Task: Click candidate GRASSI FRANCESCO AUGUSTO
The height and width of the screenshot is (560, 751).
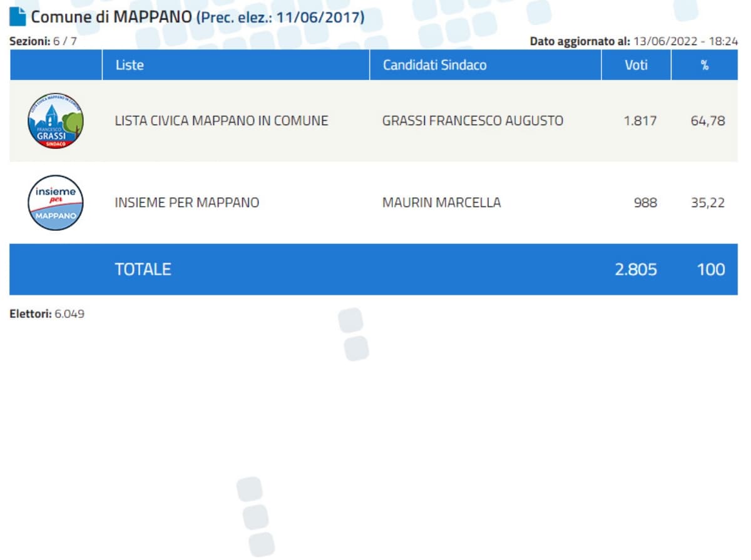Action: click(x=473, y=121)
